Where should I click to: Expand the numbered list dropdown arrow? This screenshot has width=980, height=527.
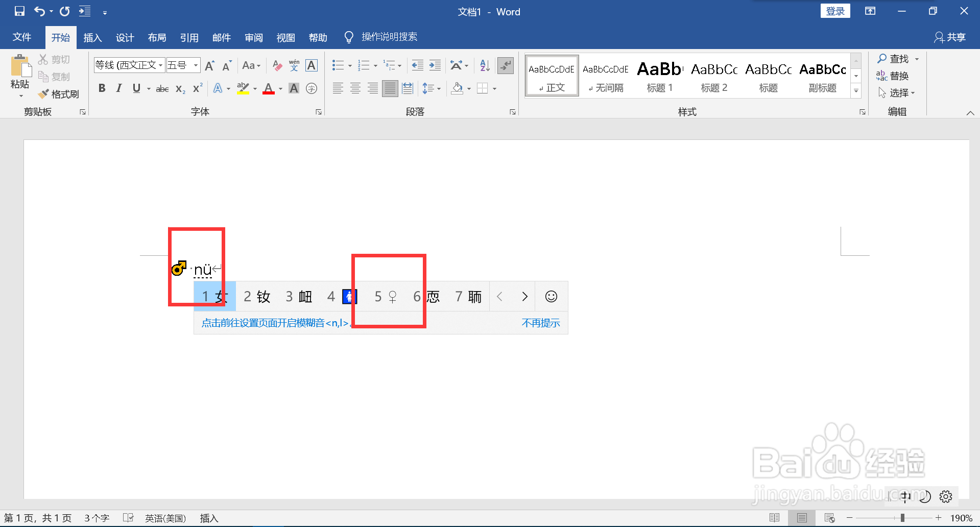375,65
